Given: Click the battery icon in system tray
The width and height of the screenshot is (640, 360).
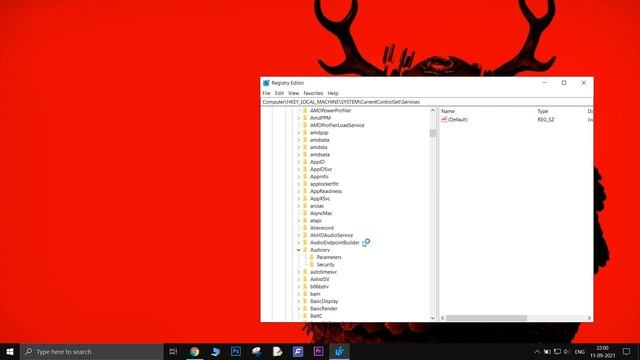Looking at the screenshot, I should tap(547, 352).
